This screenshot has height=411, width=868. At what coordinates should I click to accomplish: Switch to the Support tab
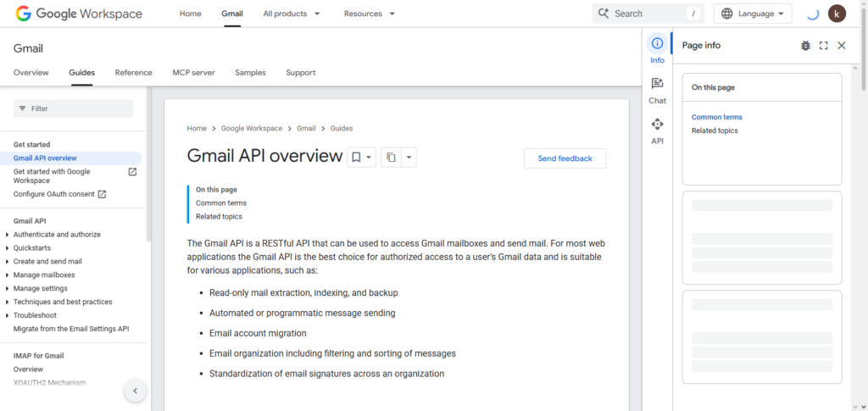pos(301,73)
